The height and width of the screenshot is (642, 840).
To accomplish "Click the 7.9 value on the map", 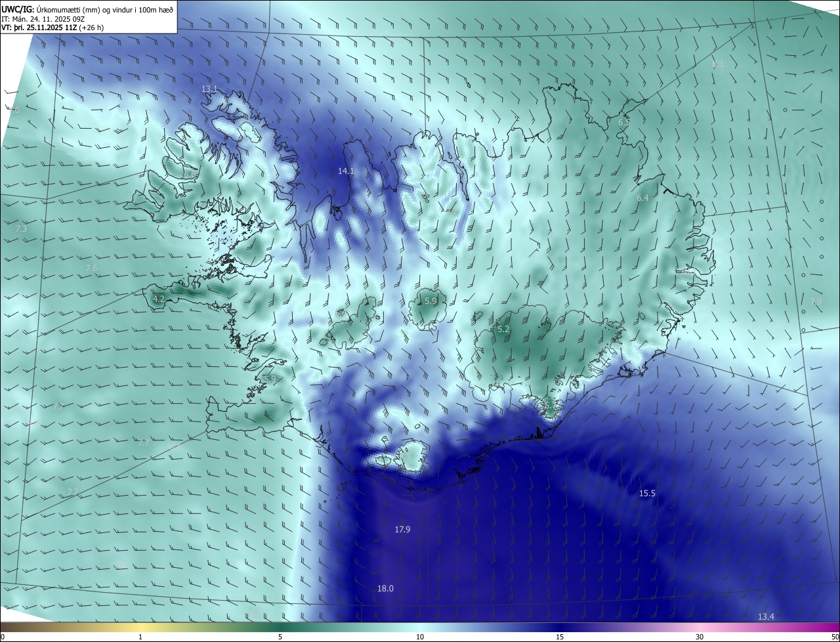I will coord(816,301).
